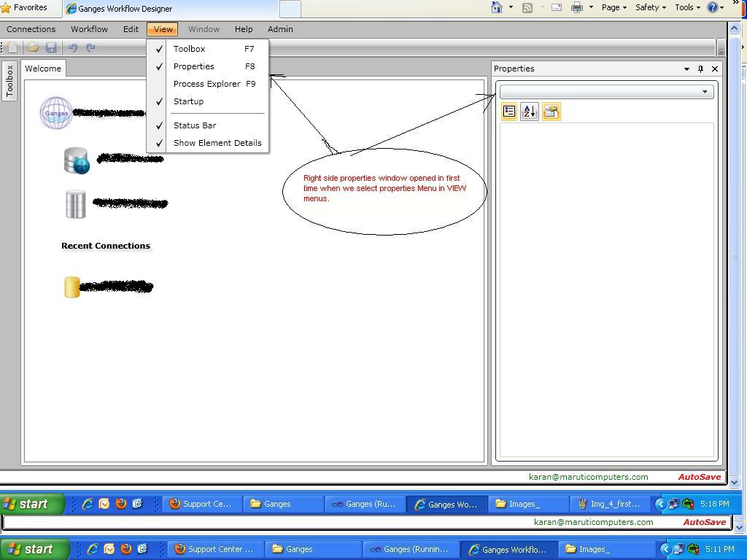Select the Welcome tab
This screenshot has height=560, width=747.
click(x=43, y=69)
